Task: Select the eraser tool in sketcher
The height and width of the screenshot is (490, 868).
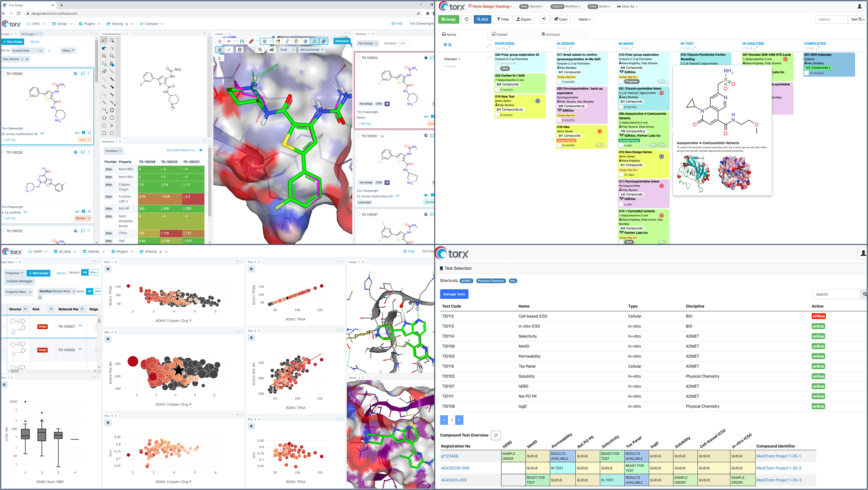Action: pyautogui.click(x=104, y=72)
